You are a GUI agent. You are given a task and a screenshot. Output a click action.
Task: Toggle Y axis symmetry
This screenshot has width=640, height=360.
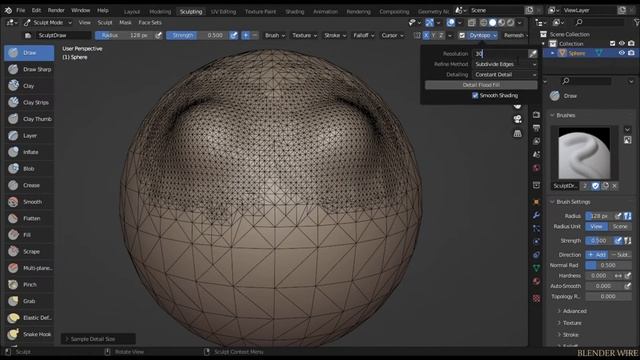(433, 36)
